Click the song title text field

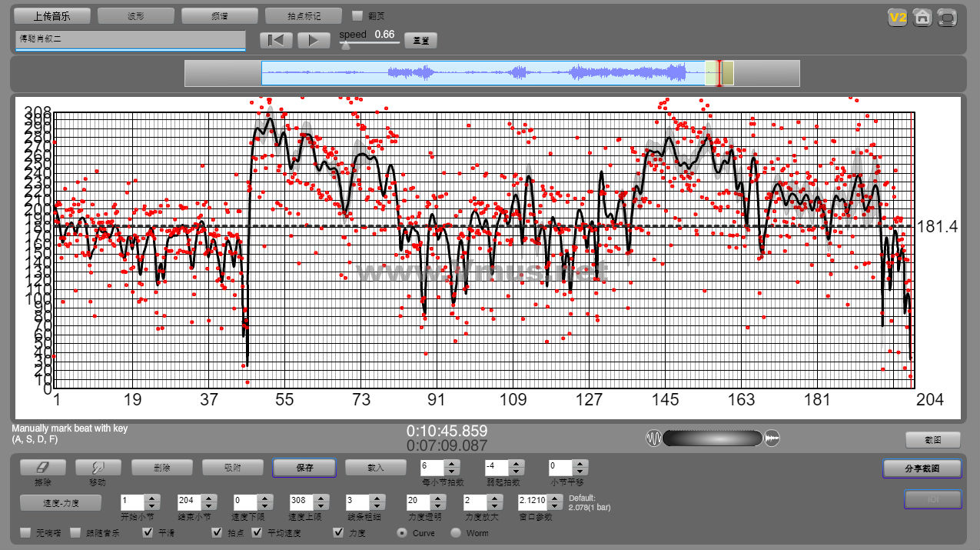[130, 39]
